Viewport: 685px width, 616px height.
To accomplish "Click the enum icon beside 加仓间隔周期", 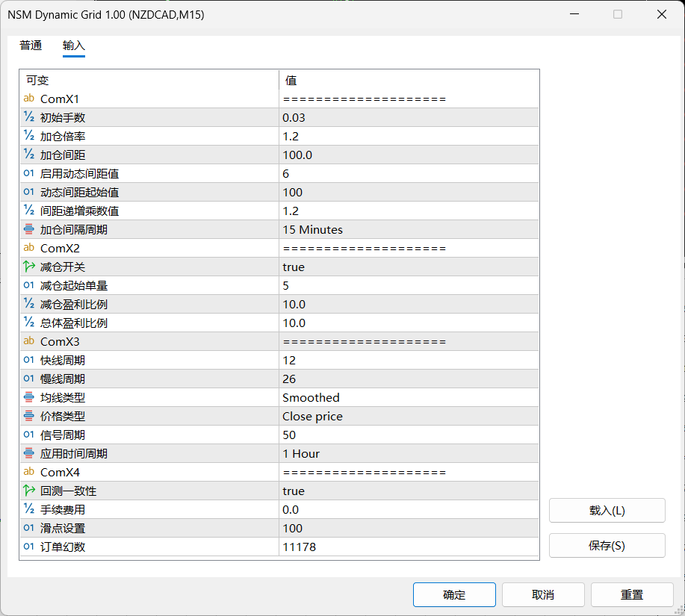I will 29,229.
